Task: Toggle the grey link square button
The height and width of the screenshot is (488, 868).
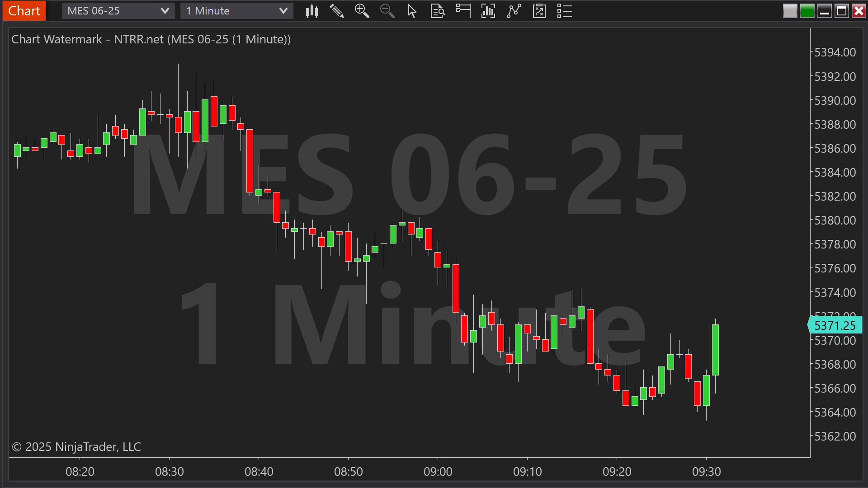Action: (790, 10)
